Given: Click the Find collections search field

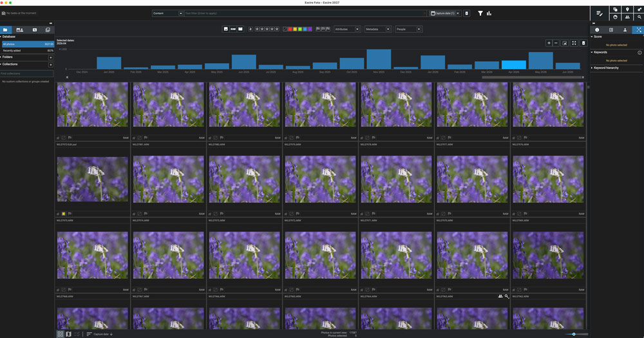Looking at the screenshot, I should point(26,73).
